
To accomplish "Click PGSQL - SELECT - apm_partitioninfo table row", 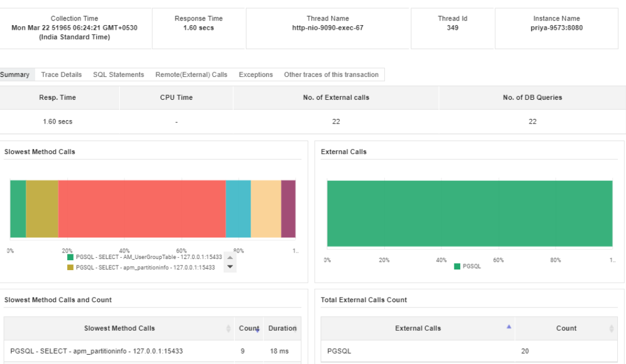I will click(x=152, y=351).
